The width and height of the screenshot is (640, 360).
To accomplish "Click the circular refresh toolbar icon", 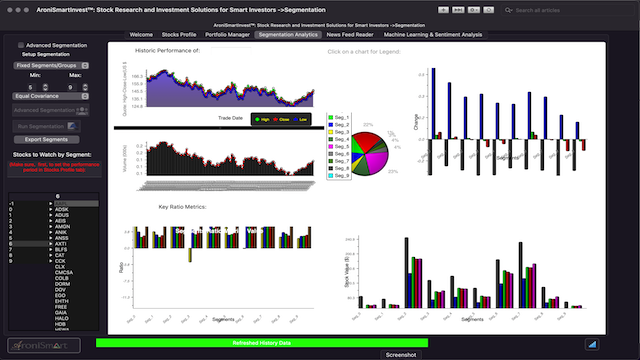I will point(489,10).
